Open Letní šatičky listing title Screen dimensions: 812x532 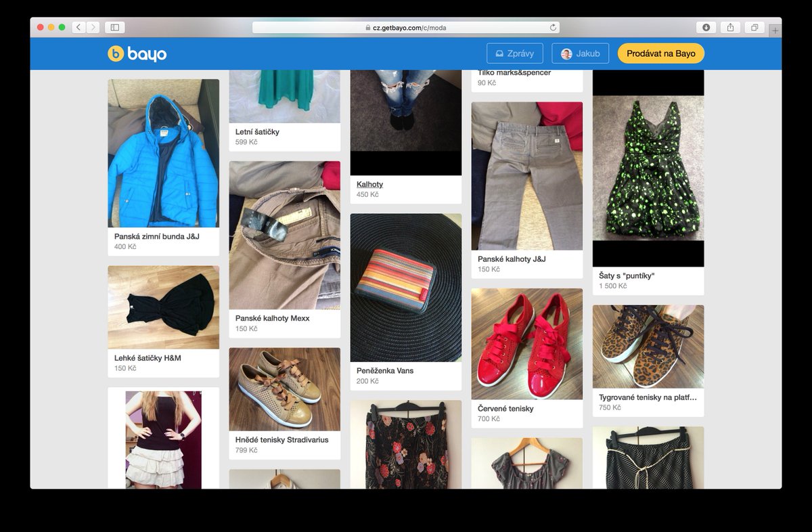coord(257,132)
